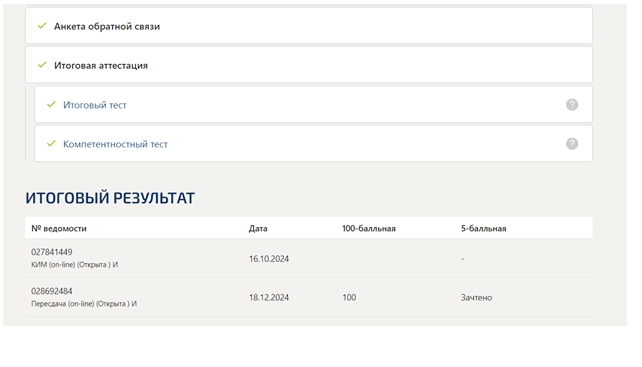The height and width of the screenshot is (367, 642).
Task: Click the green checkmark of Итоговая аттестация
Action: [x=42, y=65]
